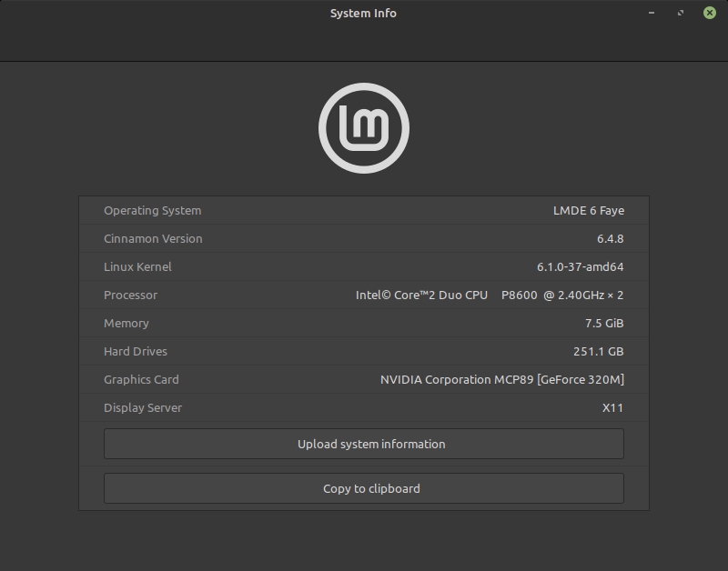Click the Linux Mint logo

click(x=364, y=128)
